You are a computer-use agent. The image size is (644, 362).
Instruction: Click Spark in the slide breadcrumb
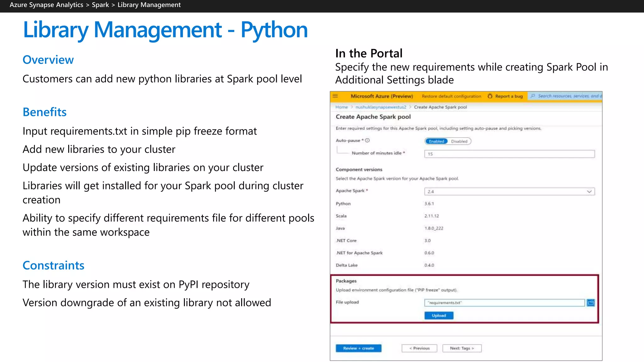click(100, 5)
